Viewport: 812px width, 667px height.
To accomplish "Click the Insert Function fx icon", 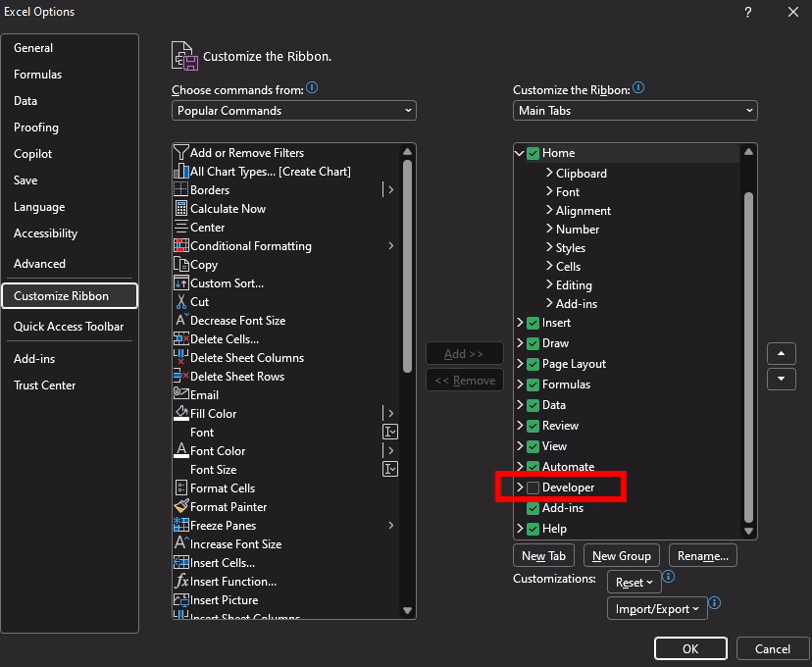I will [x=180, y=581].
